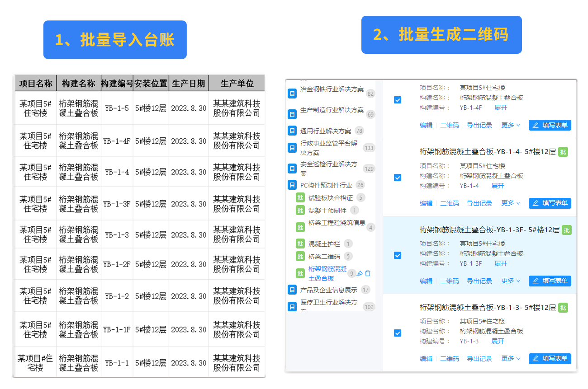The image size is (588, 389).
Task: Open 二维码 link for record YB-1-4
Action: click(449, 203)
